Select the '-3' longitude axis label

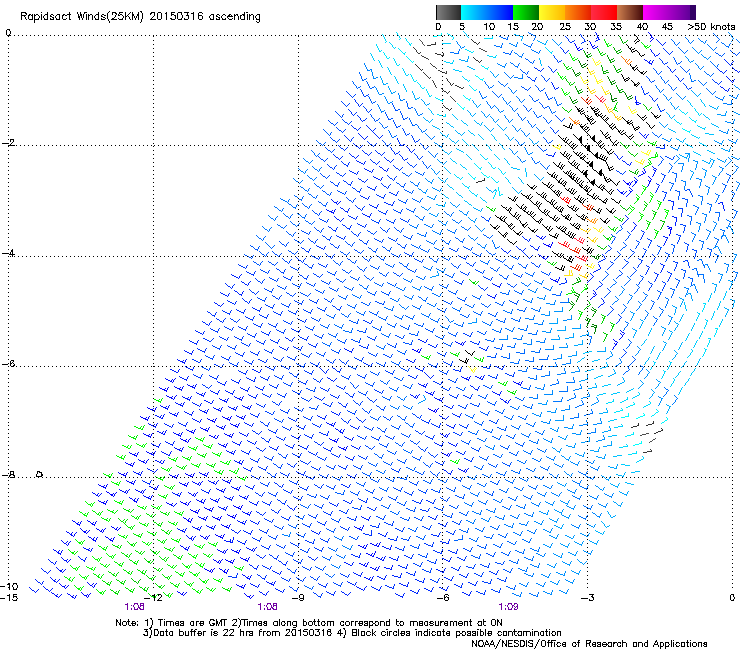point(587,598)
